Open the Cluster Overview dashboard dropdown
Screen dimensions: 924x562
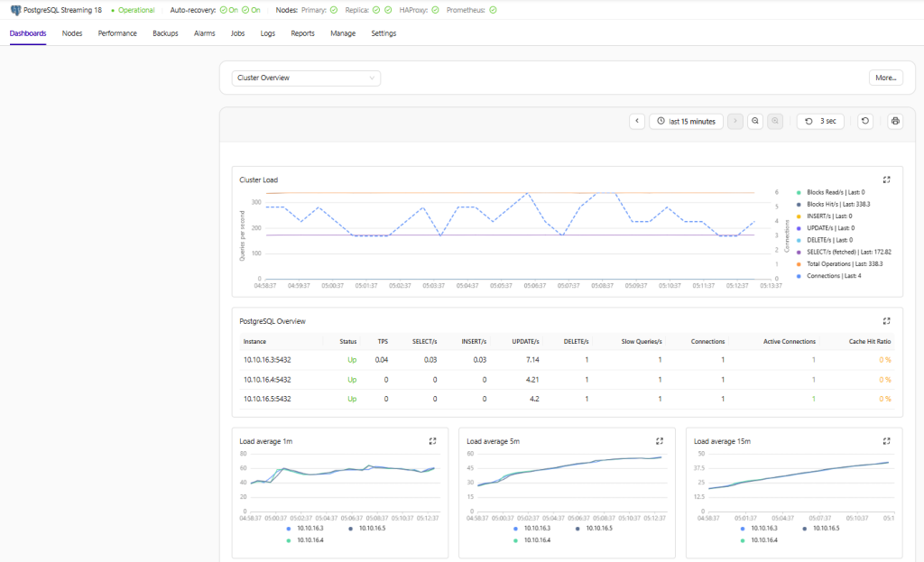306,78
